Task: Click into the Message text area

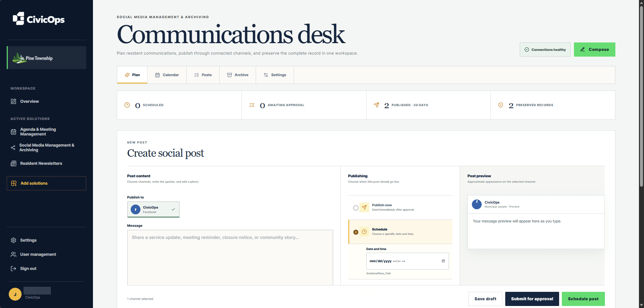Action: coord(230,257)
